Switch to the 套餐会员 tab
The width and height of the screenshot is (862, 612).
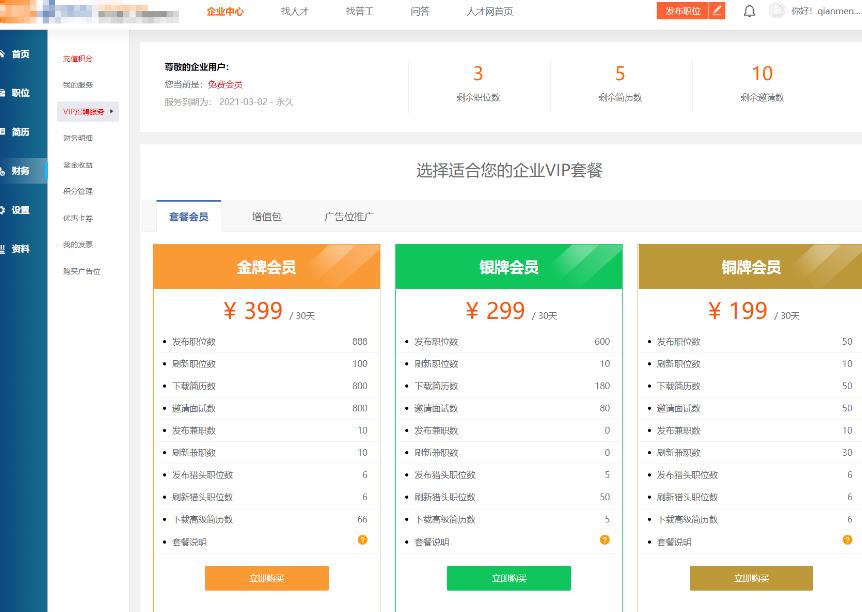(188, 215)
